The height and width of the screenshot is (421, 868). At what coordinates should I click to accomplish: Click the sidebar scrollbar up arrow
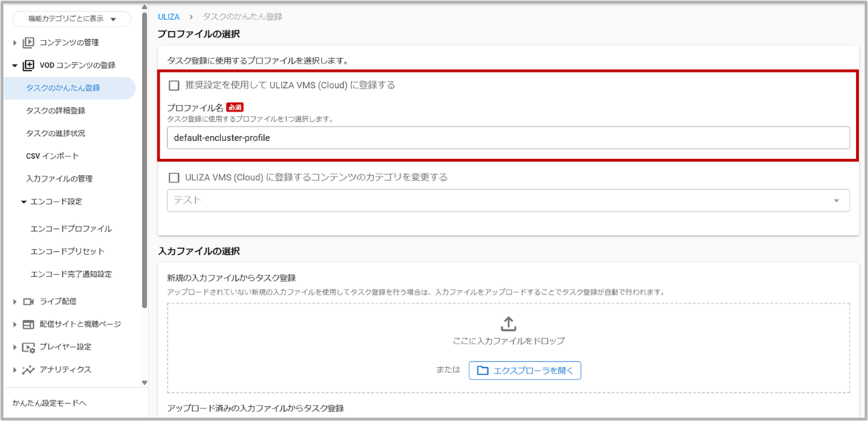click(144, 7)
